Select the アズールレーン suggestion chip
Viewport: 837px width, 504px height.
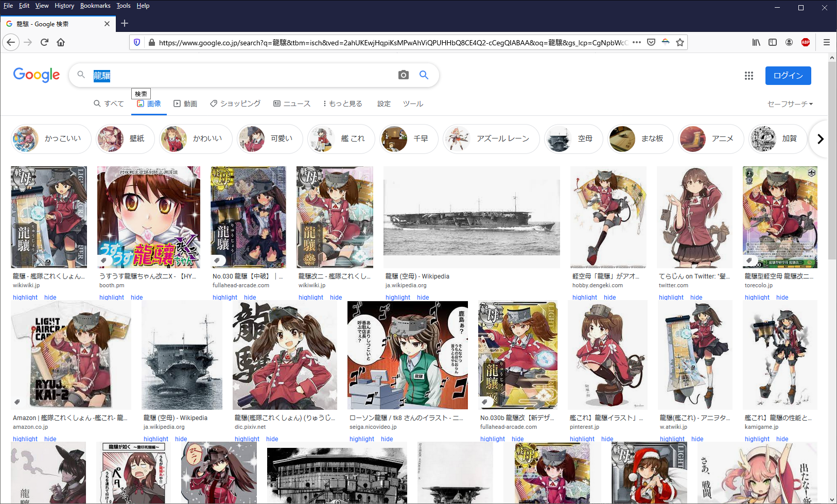point(491,138)
